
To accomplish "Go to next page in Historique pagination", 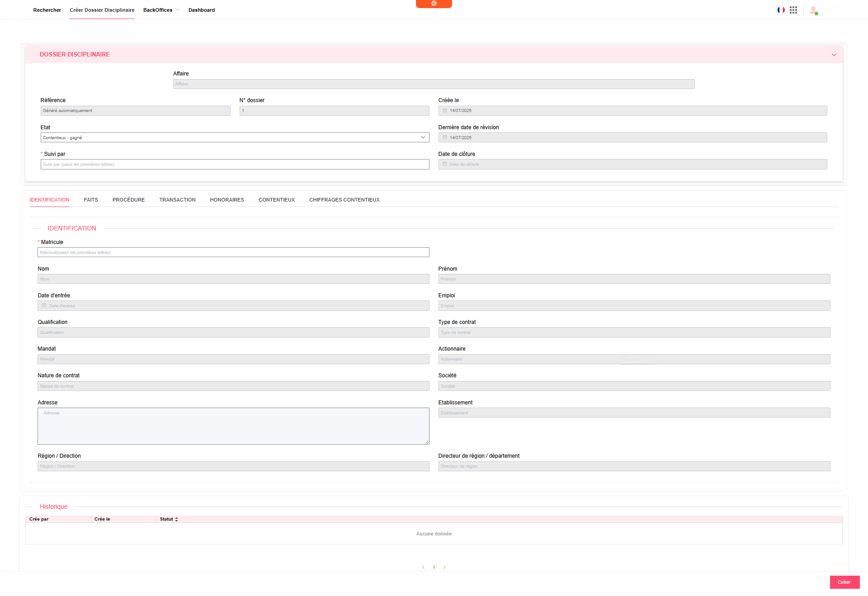I will click(444, 567).
